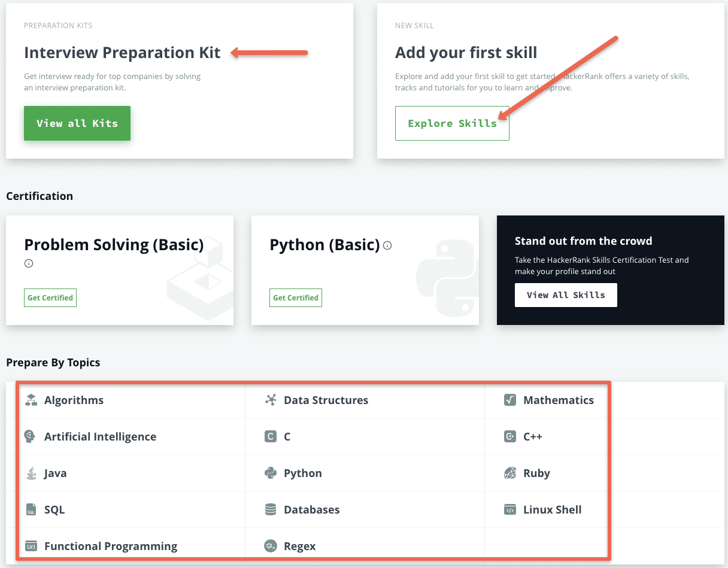This screenshot has height=568, width=728.
Task: Click the Data Structures gear icon
Action: (x=270, y=400)
